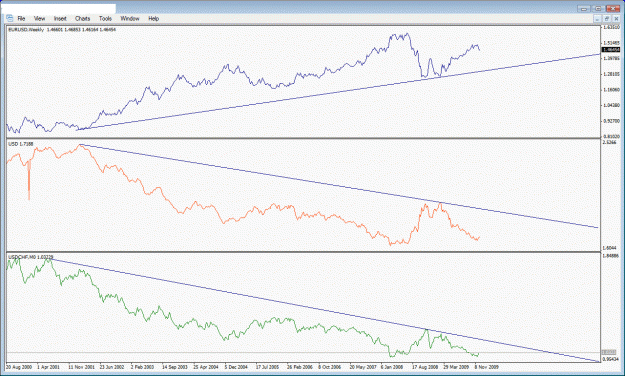
Task: Click the 26 Feb 2006 date label
Action: pyautogui.click(x=300, y=367)
